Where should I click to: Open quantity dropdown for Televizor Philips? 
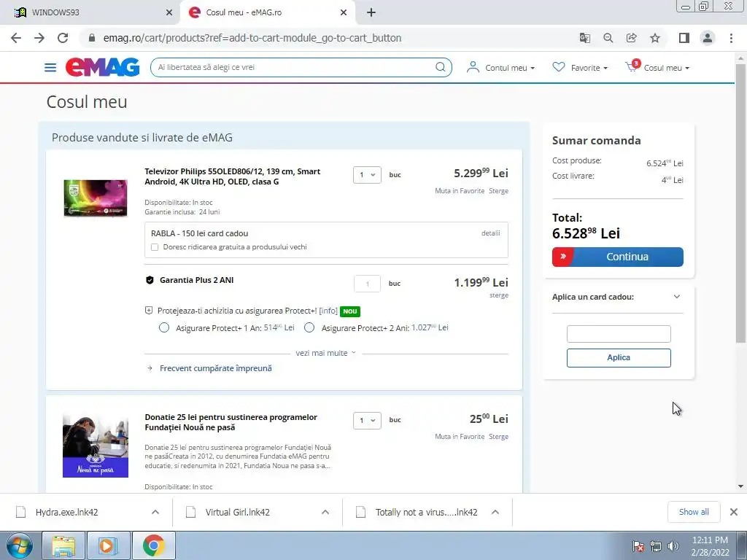pos(367,175)
